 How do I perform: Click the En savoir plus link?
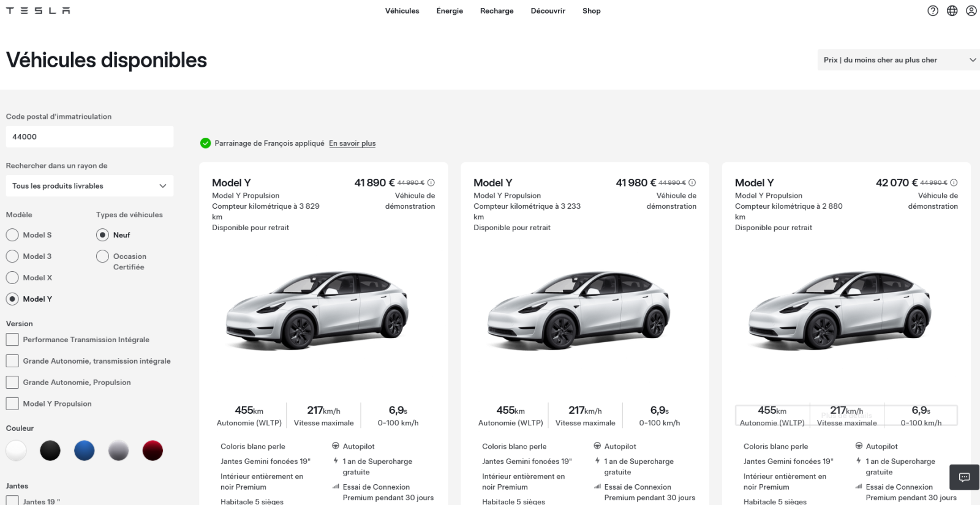(x=352, y=143)
